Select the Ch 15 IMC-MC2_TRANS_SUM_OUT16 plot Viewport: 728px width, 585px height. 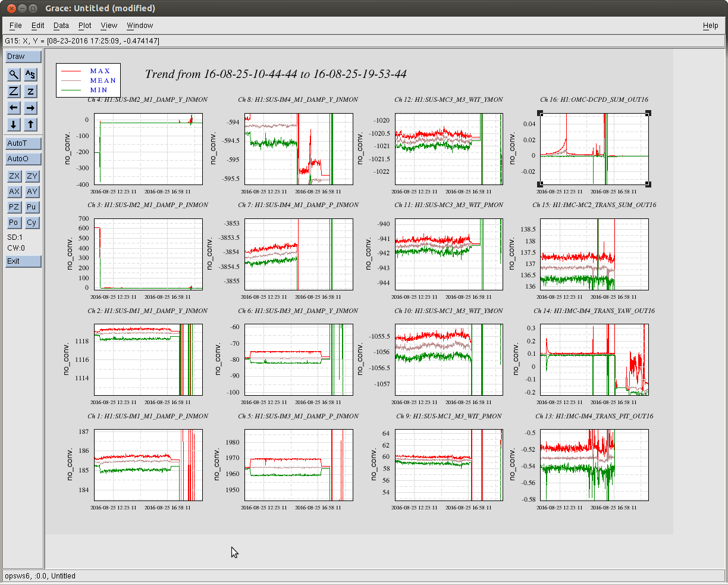tap(594, 254)
